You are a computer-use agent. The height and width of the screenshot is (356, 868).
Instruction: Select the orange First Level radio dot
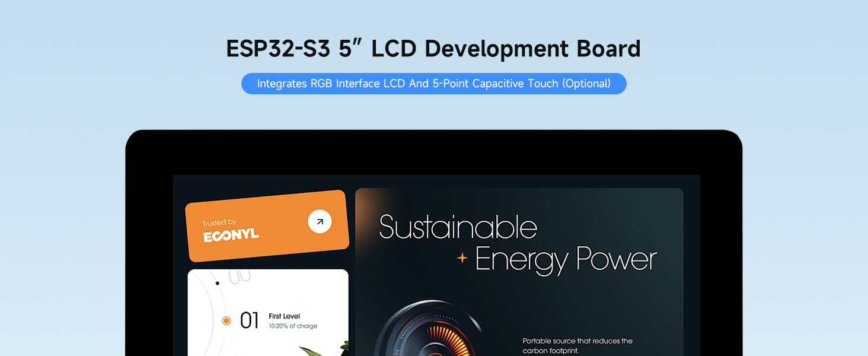pyautogui.click(x=226, y=321)
